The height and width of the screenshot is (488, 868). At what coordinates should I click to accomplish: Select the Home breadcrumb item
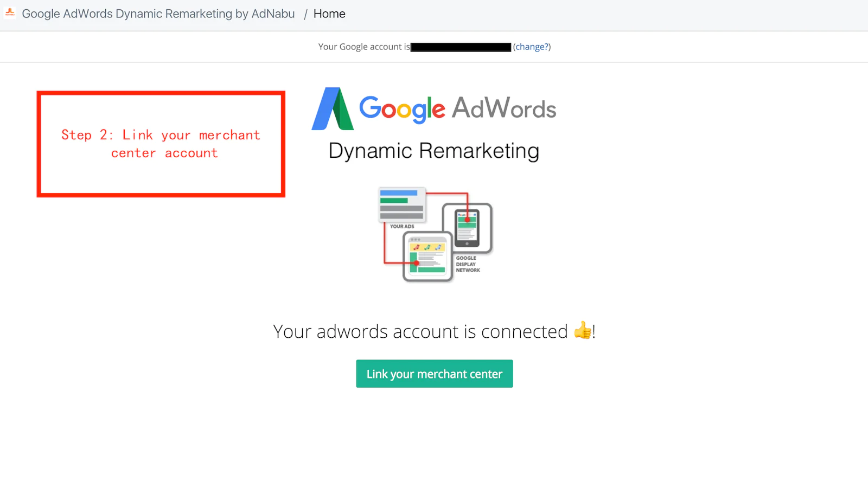(x=329, y=14)
